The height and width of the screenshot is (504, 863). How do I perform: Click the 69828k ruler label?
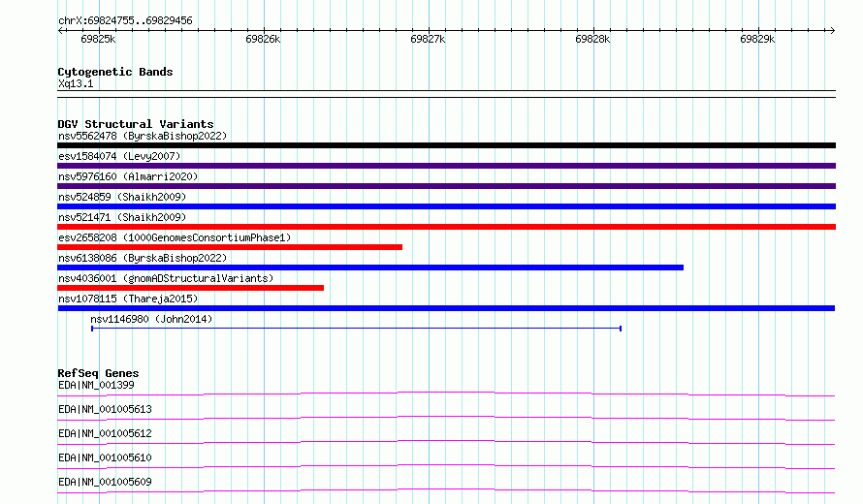click(x=592, y=39)
